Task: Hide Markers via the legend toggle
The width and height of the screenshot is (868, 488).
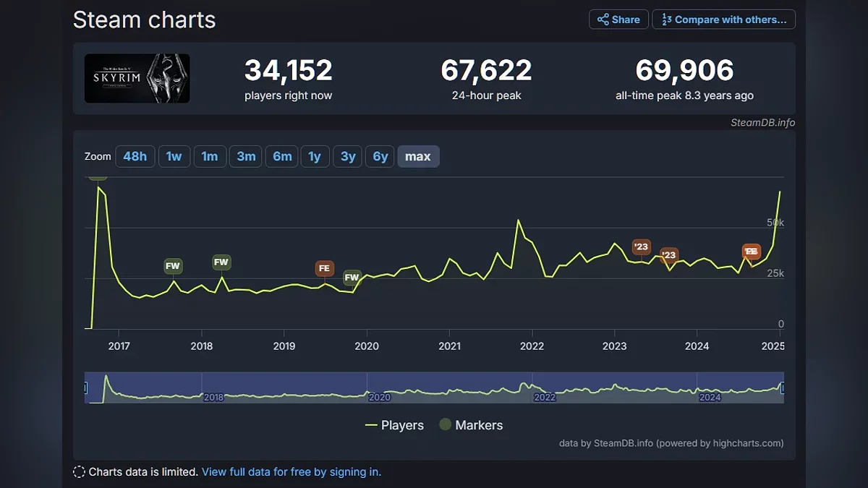Action: click(471, 425)
